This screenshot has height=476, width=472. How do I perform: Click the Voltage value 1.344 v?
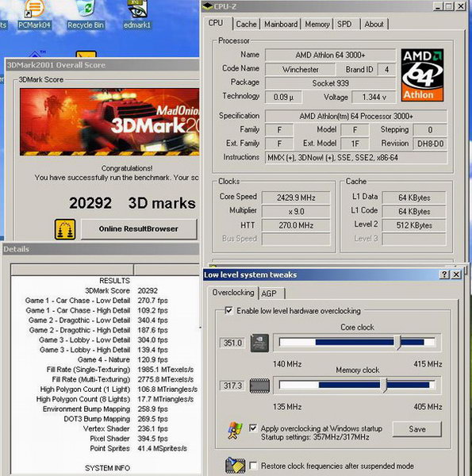click(374, 97)
